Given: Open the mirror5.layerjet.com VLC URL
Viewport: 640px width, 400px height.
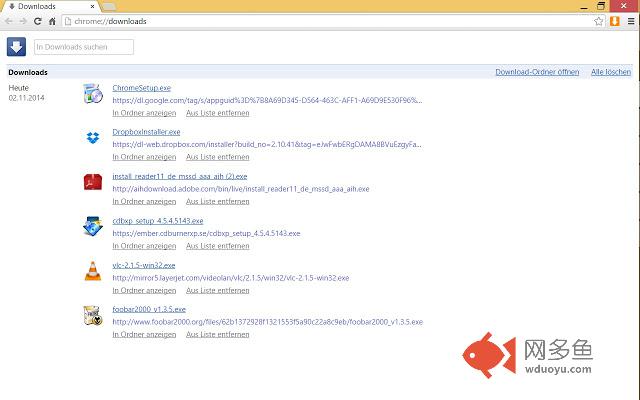Looking at the screenshot, I should pos(231,278).
